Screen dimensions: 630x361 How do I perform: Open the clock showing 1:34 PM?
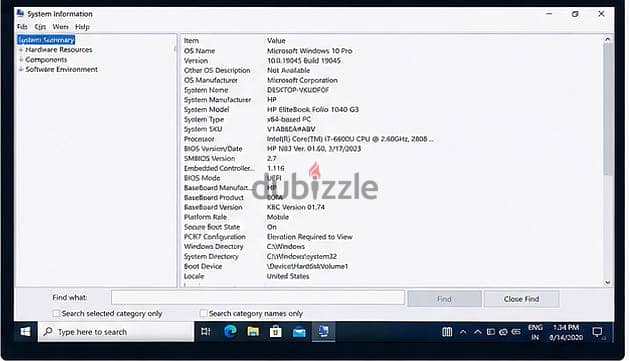[566, 332]
